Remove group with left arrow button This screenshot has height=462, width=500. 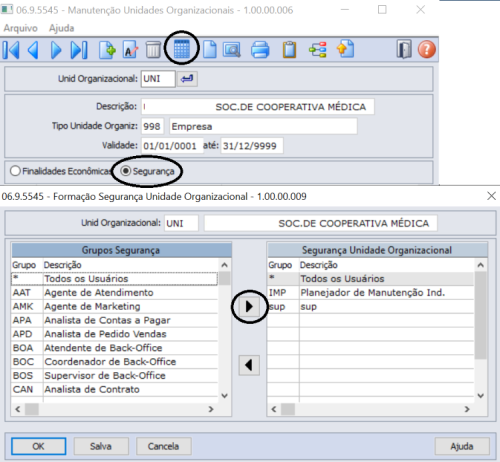point(249,365)
